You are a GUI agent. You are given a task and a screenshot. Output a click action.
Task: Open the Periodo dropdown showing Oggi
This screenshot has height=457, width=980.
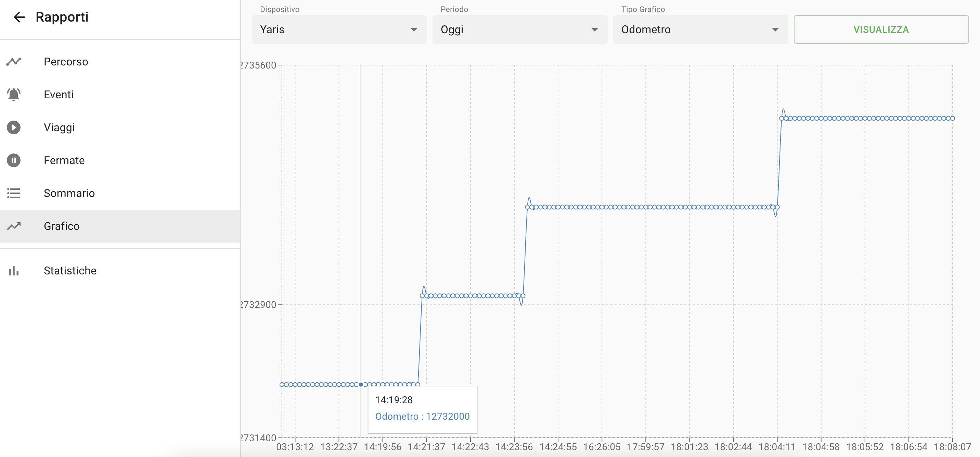[x=519, y=29]
